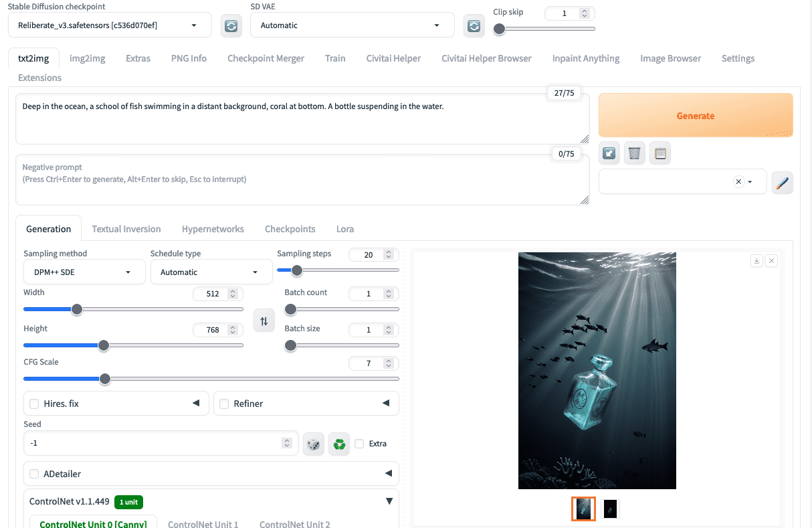Enable the ADetailer checkbox
Image resolution: width=812 pixels, height=528 pixels.
tap(35, 474)
